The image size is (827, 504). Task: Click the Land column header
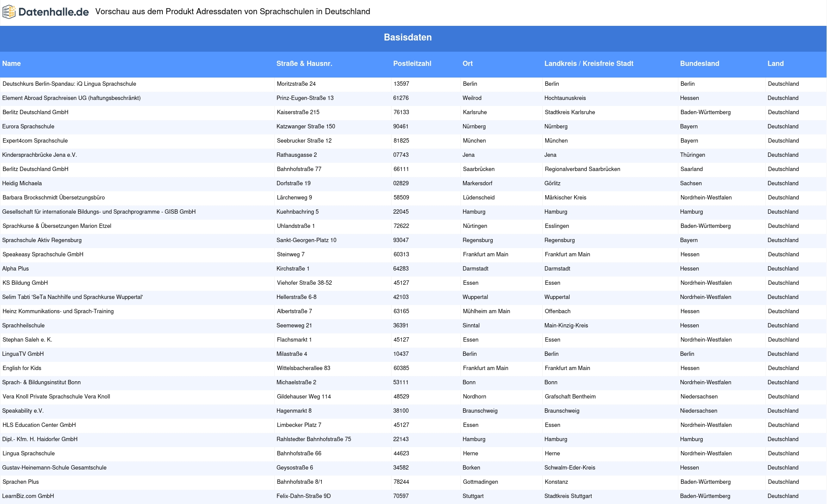point(776,63)
